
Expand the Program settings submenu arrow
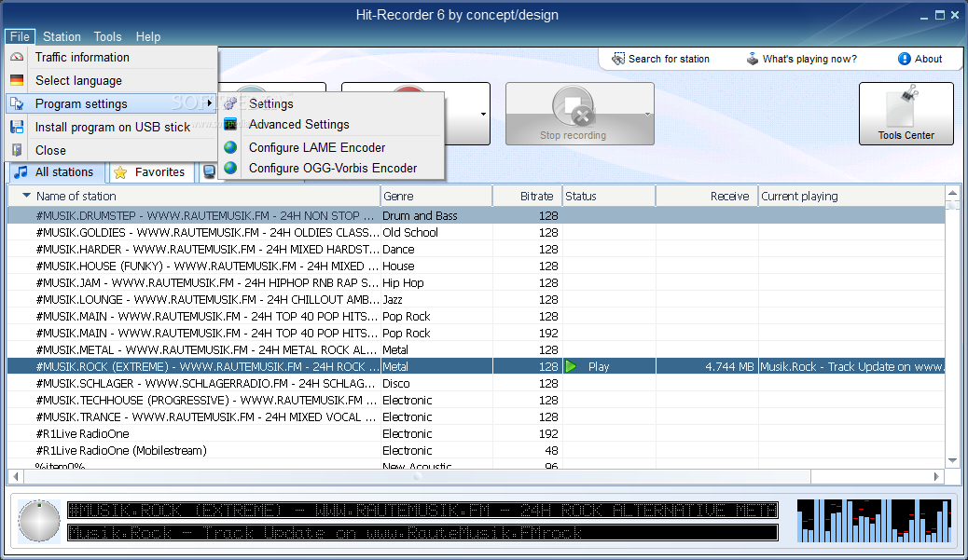(210, 103)
